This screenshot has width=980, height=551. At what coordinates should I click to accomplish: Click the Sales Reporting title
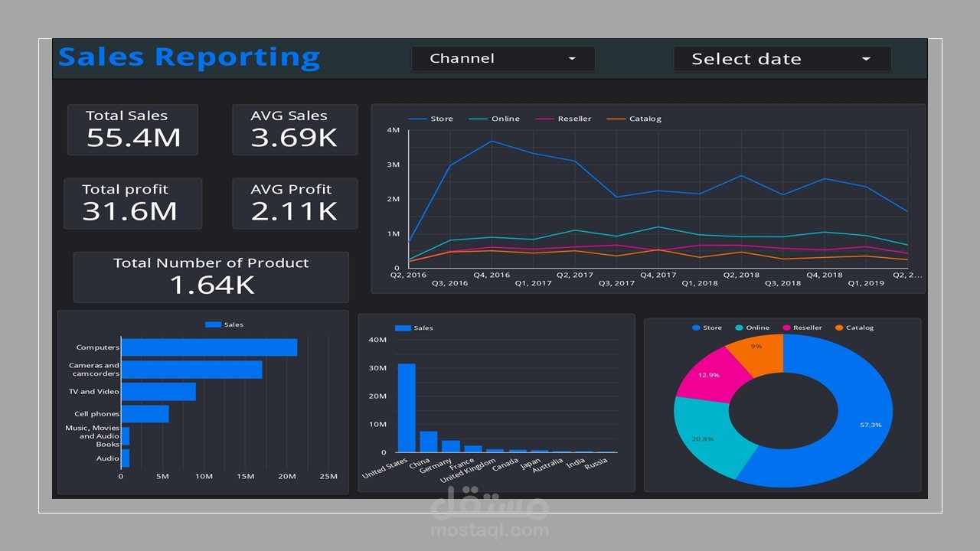coord(188,57)
